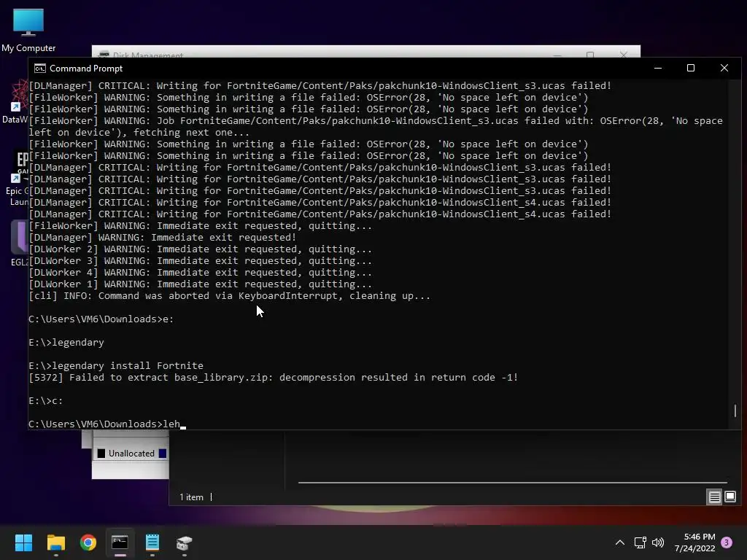The height and width of the screenshot is (560, 747).
Task: Open the Notepad taskbar icon
Action: coord(152,542)
